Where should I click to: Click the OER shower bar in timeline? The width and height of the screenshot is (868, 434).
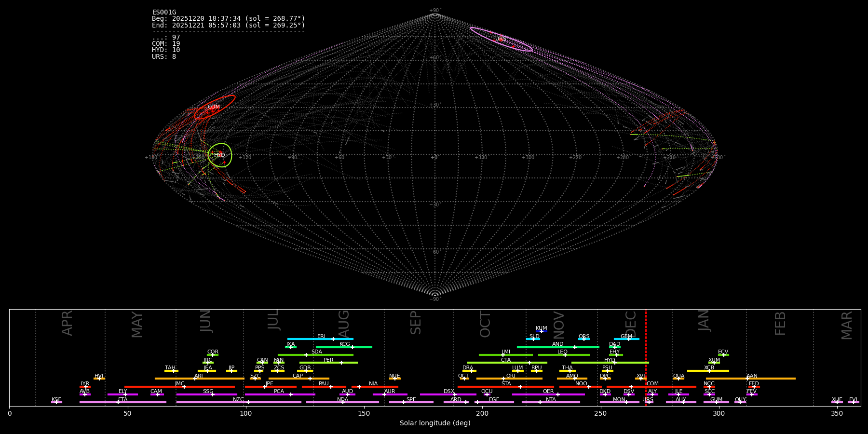pyautogui.click(x=548, y=394)
